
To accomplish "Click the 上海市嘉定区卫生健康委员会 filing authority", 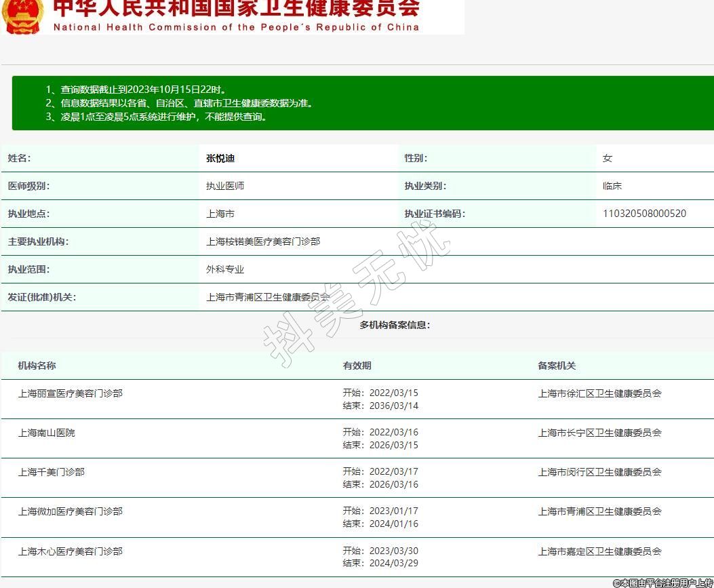I will 599,551.
